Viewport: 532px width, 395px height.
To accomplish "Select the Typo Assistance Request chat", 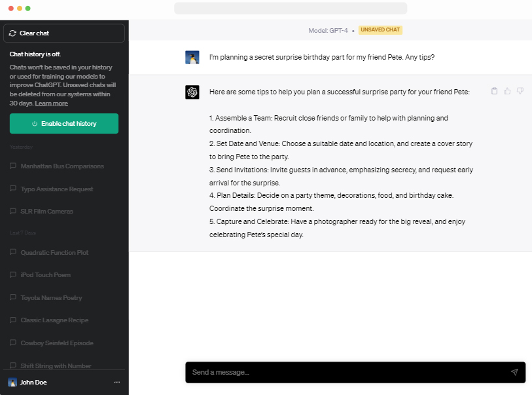I will pos(57,189).
